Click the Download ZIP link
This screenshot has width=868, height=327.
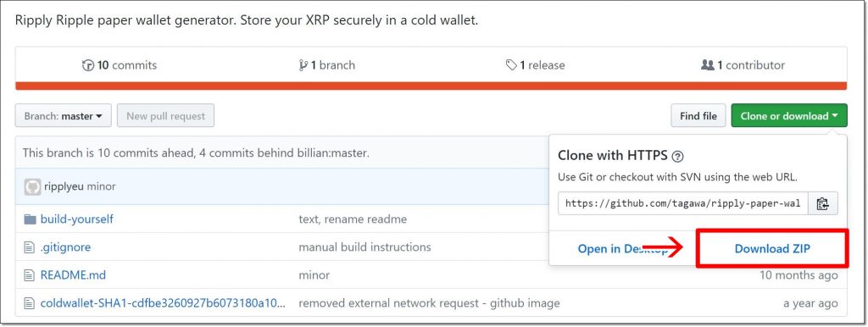point(771,249)
